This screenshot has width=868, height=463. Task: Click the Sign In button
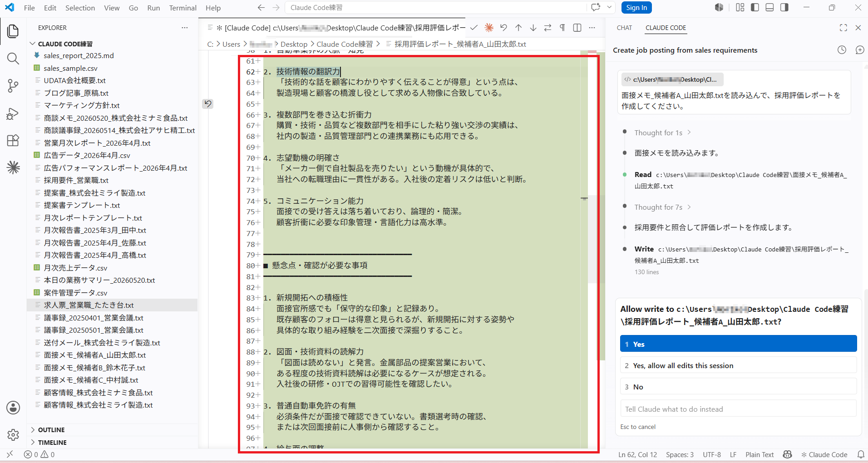pos(636,8)
